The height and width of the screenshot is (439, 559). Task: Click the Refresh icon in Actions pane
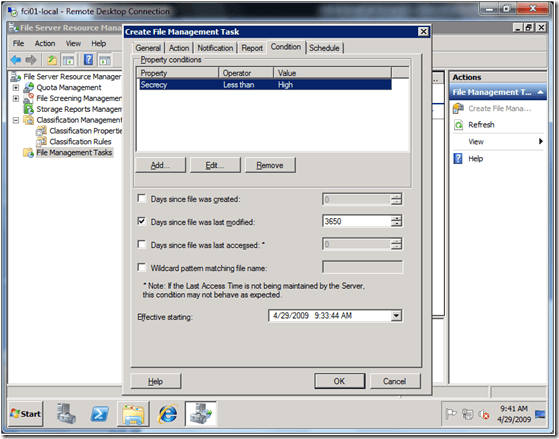click(x=458, y=125)
